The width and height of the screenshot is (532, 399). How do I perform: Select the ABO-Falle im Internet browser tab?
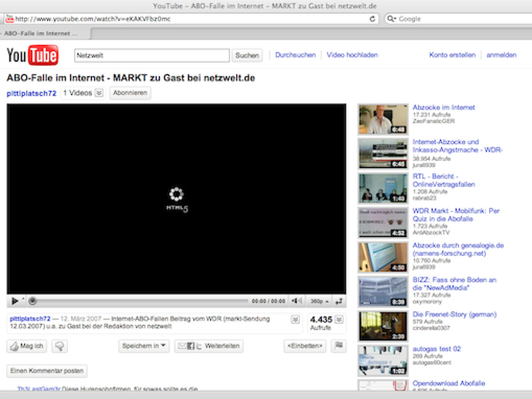pos(44,34)
